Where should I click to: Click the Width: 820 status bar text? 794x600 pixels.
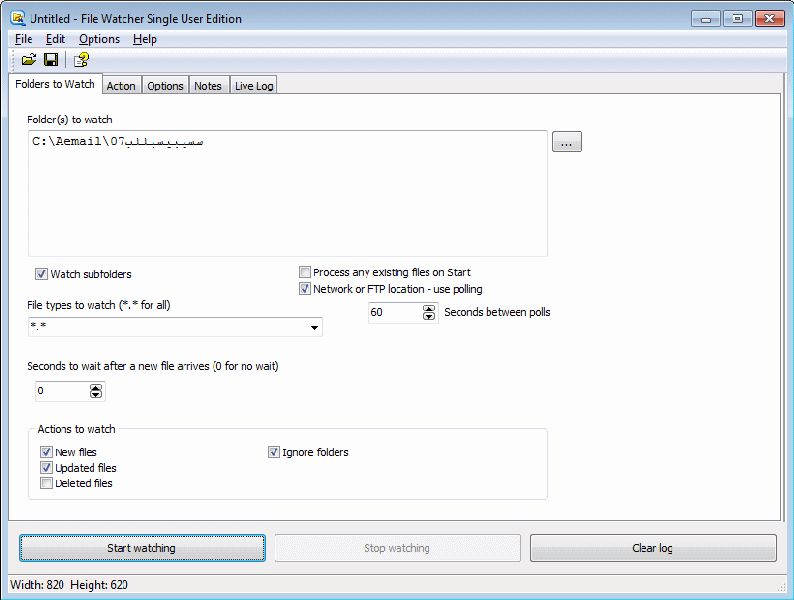37,585
